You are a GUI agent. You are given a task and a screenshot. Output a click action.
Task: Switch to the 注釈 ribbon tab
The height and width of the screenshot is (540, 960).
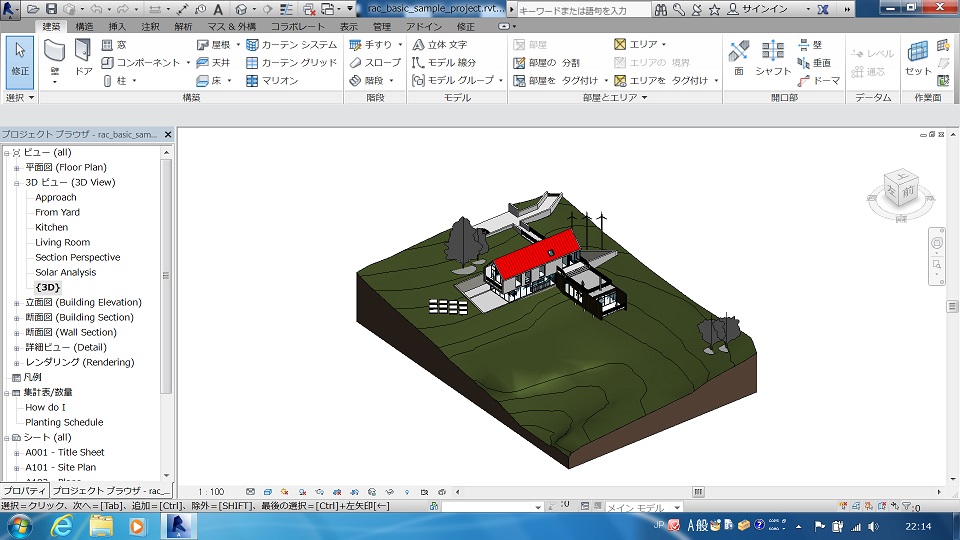point(150,27)
